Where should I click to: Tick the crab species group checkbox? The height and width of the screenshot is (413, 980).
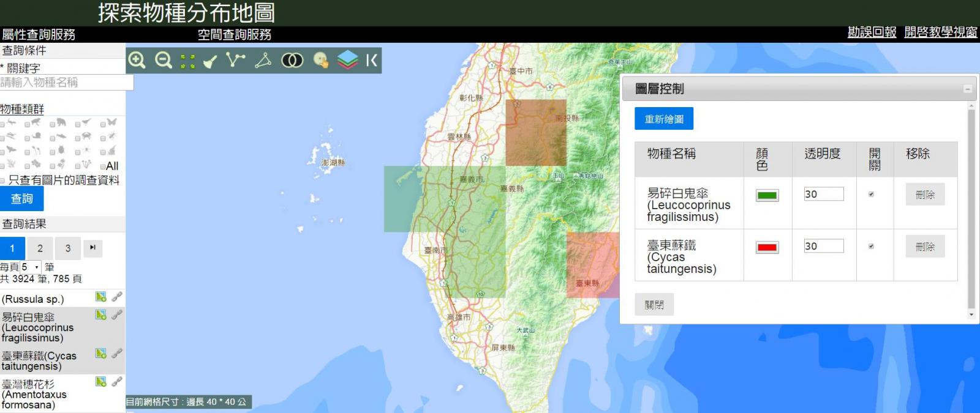[78, 138]
